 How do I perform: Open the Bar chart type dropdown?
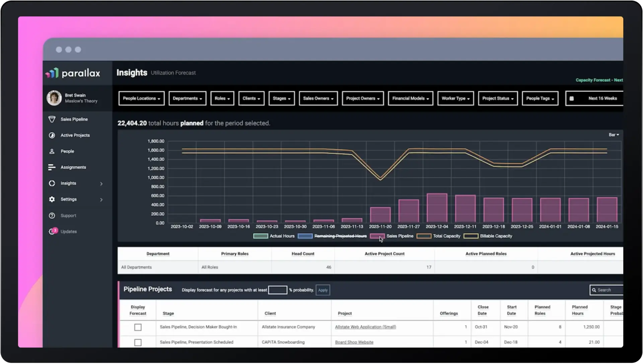[x=614, y=135]
